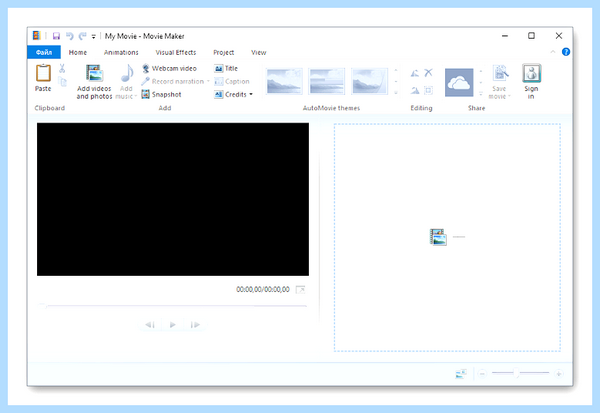The height and width of the screenshot is (413, 600).
Task: Add Credits to the movie
Action: point(231,95)
